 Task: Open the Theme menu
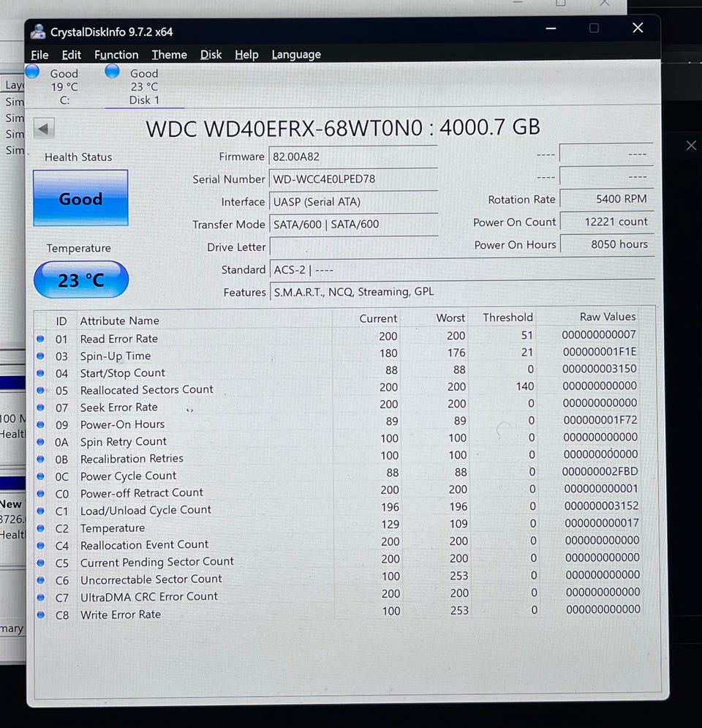coord(169,55)
